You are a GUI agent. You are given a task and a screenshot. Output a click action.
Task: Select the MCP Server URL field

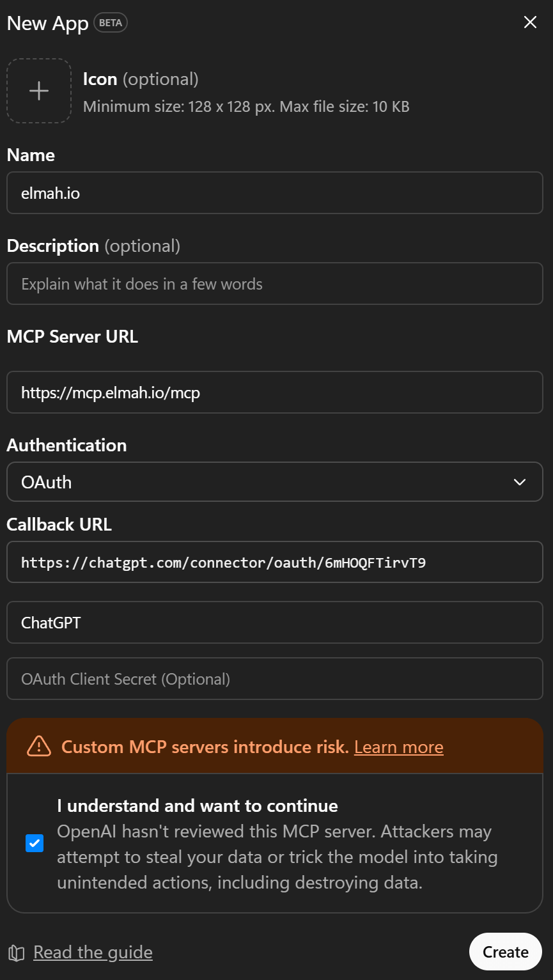[x=275, y=392]
